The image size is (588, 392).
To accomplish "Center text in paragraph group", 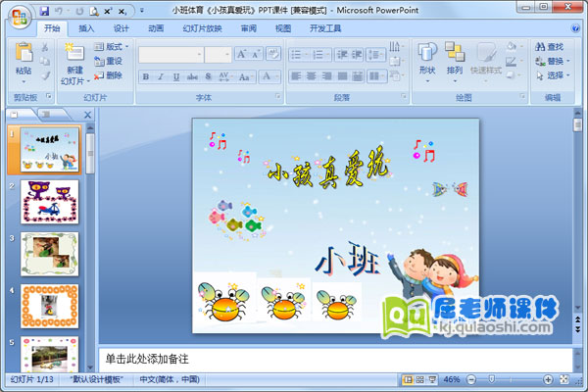I will coord(312,76).
